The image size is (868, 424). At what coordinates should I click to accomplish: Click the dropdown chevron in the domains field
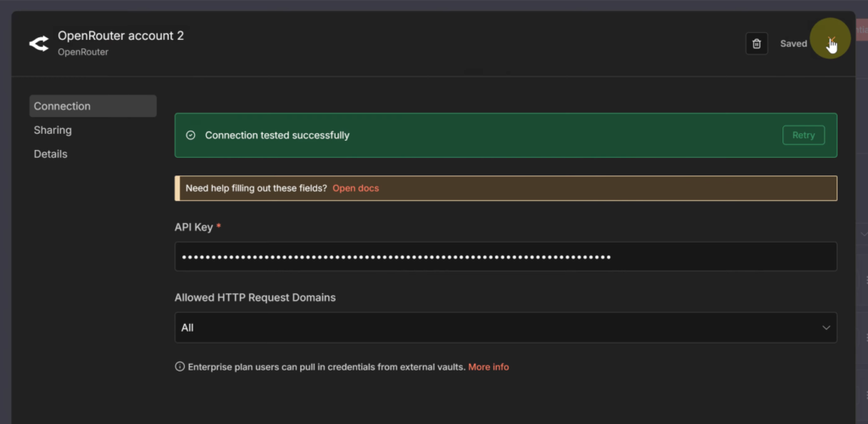click(826, 327)
